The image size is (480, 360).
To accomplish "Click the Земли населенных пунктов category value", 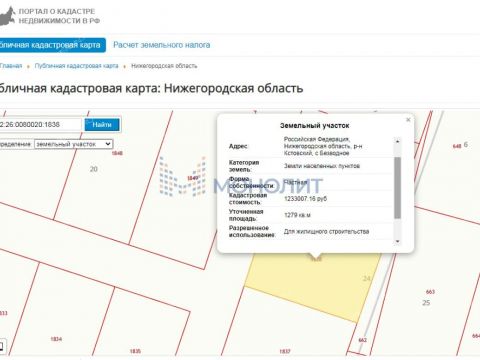I will click(322, 166).
